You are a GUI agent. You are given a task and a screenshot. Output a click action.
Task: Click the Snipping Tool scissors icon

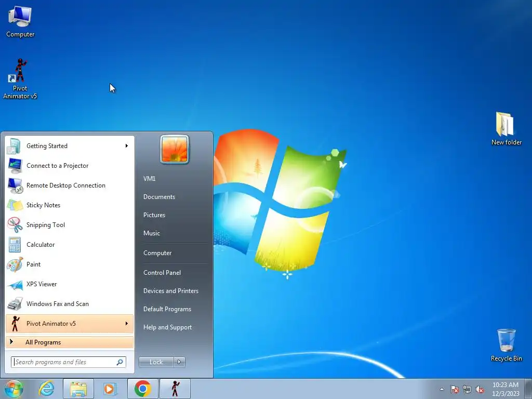(15, 224)
